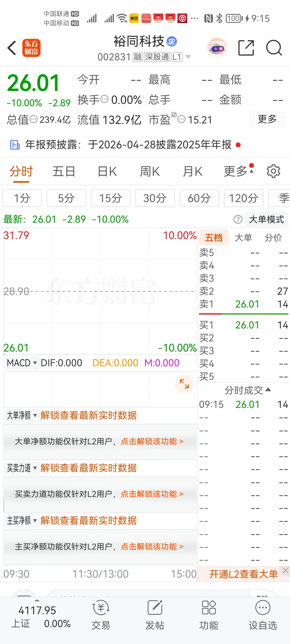Select the 分时 tab

click(x=21, y=171)
